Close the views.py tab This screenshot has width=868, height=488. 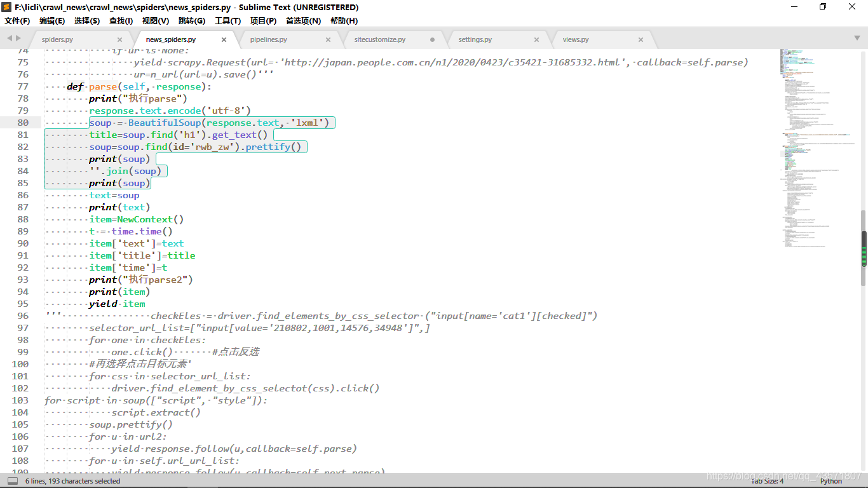click(641, 39)
